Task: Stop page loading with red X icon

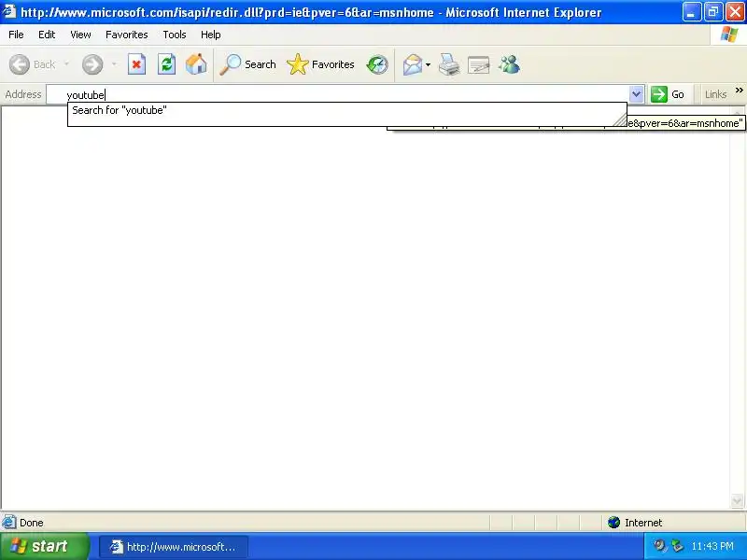Action: (136, 64)
